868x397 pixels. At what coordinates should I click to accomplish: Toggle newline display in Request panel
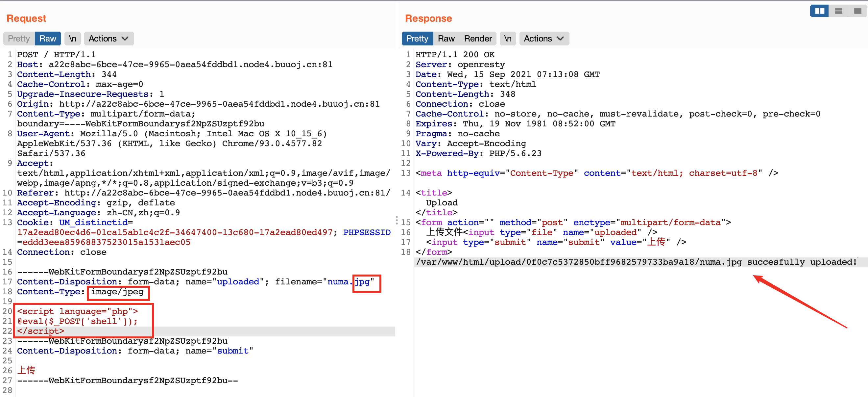coord(72,39)
